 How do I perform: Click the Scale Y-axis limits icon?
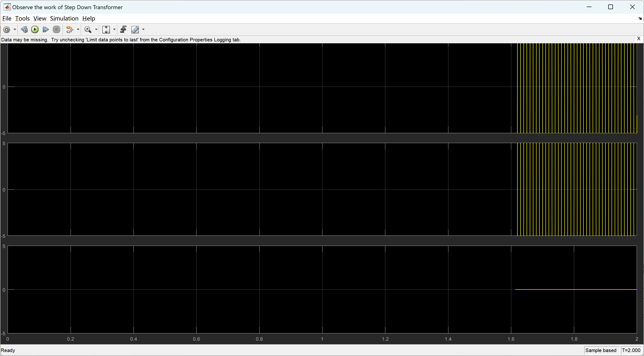pyautogui.click(x=106, y=30)
